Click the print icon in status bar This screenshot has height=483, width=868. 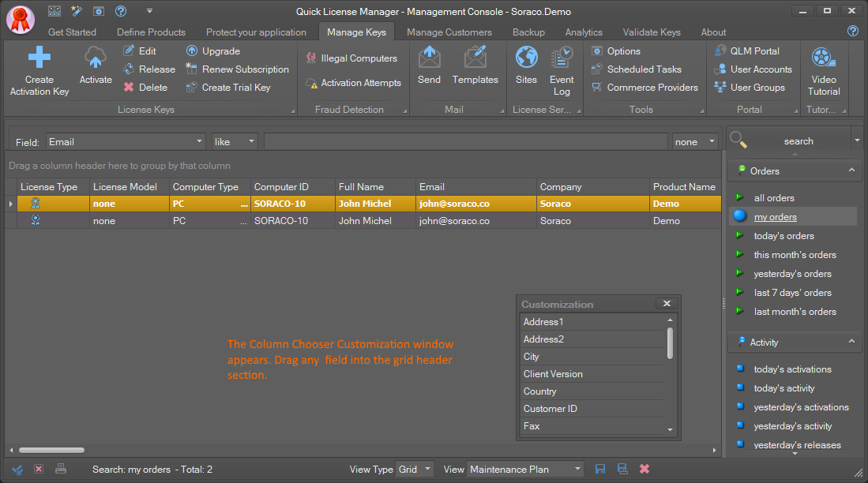pyautogui.click(x=61, y=469)
